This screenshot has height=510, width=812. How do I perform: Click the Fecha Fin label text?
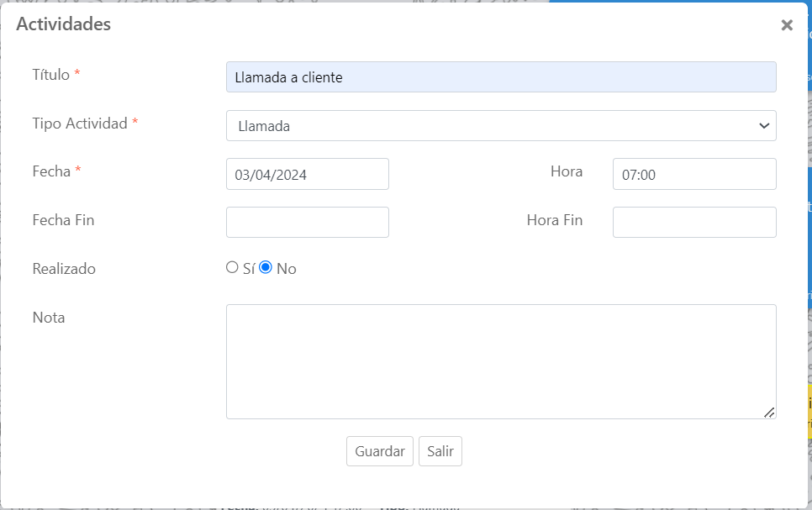click(x=63, y=220)
